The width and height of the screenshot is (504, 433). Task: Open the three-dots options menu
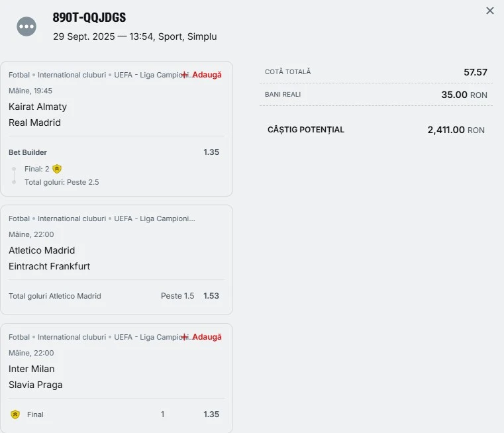click(x=26, y=26)
